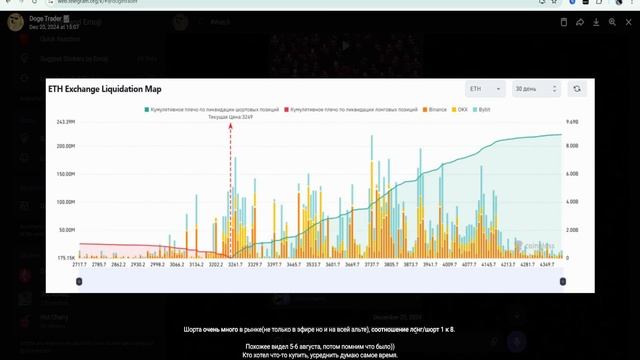Screen dimensions: 640x360
Task: Toggle the OKX legend series
Action: [460, 109]
